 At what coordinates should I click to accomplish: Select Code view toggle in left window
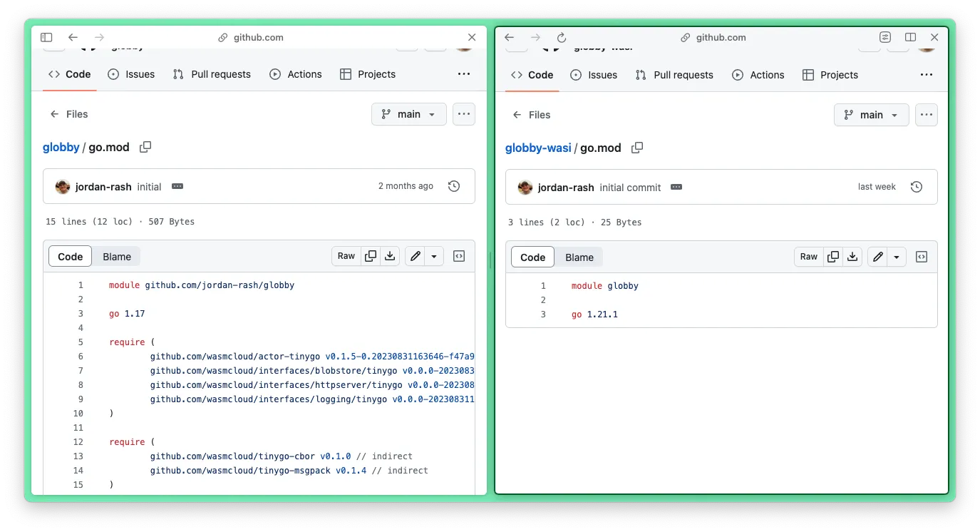(x=71, y=256)
